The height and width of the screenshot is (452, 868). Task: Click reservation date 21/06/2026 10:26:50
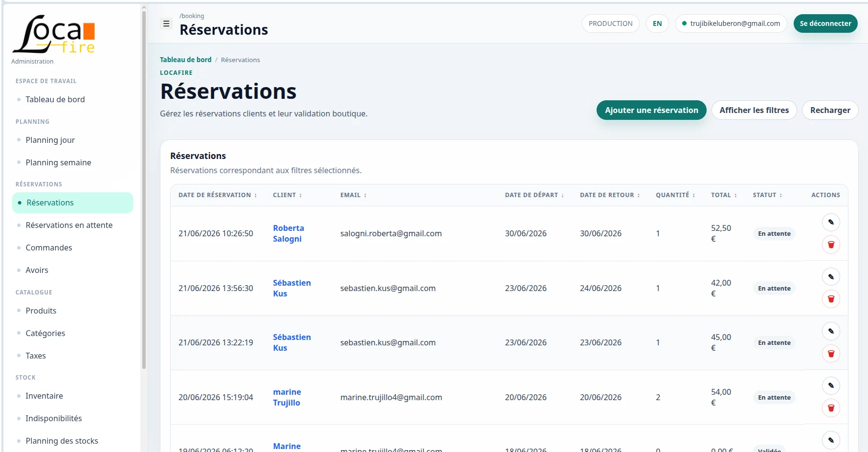point(216,233)
